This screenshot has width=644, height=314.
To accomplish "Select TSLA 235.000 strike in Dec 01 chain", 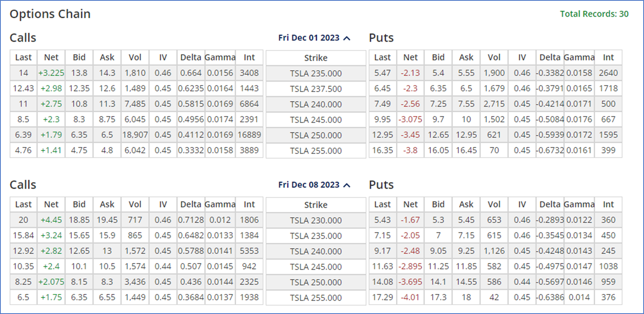I will tap(316, 73).
